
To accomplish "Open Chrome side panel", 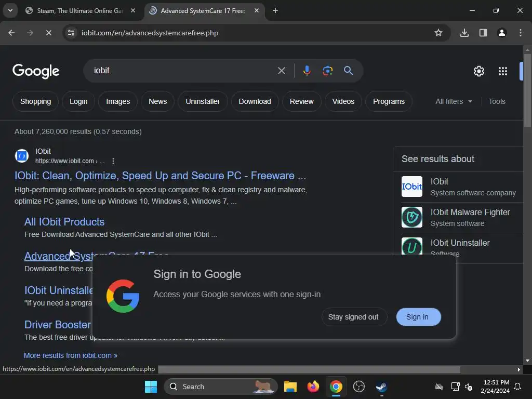I will [x=483, y=33].
